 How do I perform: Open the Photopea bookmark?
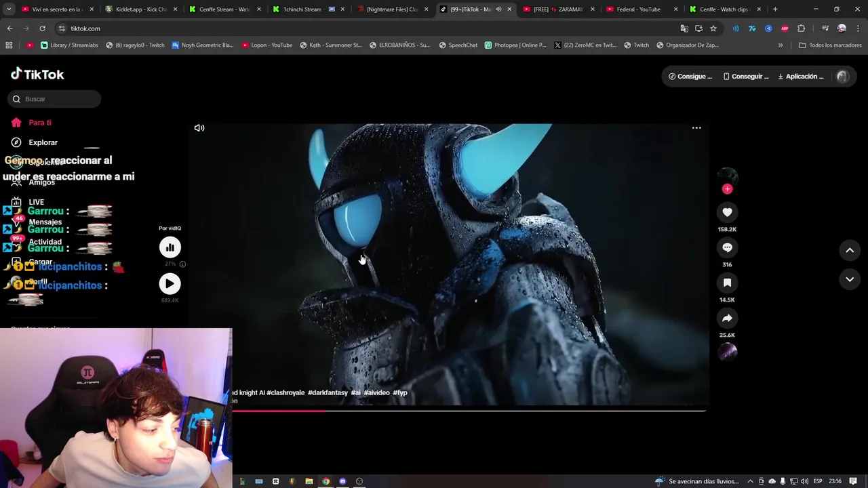click(515, 45)
